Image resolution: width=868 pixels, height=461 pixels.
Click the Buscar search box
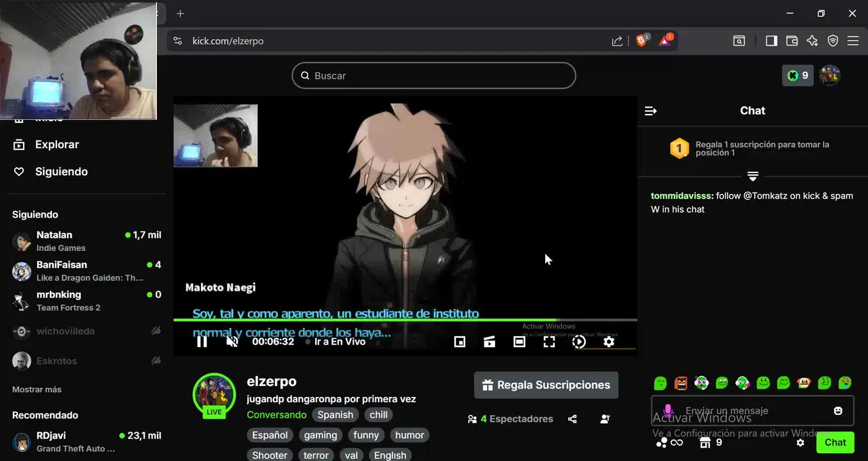[x=434, y=76]
